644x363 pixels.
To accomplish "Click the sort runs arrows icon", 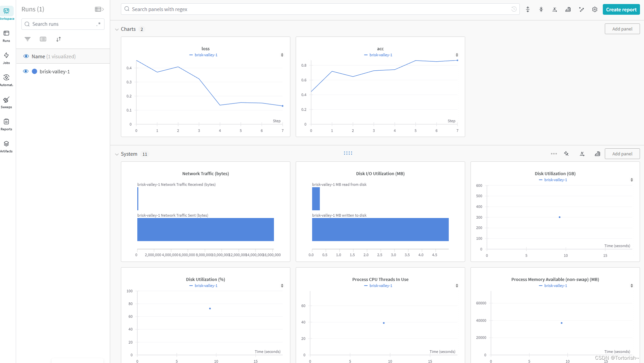I will [x=59, y=39].
